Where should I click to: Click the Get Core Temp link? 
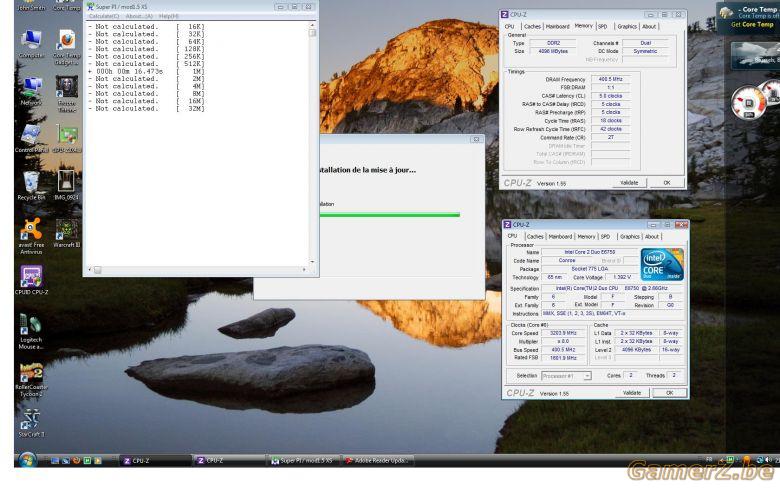pyautogui.click(x=752, y=24)
